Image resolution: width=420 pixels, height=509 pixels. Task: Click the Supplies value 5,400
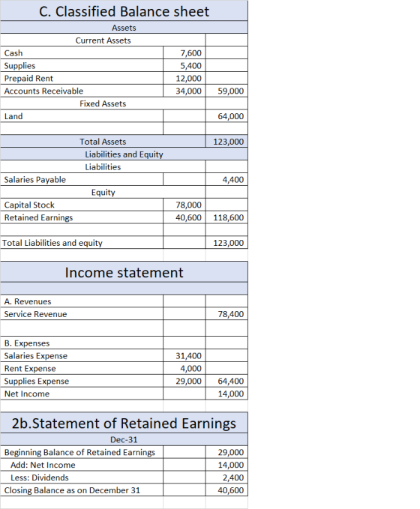(x=184, y=65)
